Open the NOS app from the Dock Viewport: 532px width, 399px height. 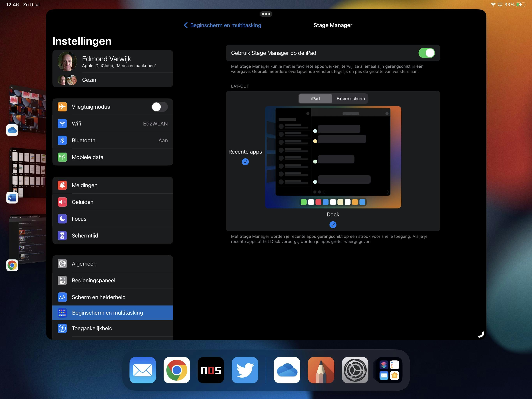coord(211,370)
